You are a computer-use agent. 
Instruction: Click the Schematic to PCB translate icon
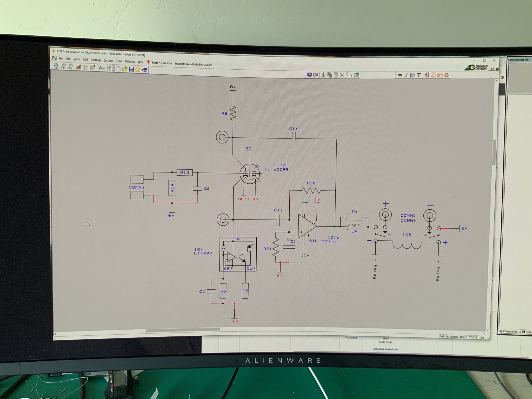(x=357, y=75)
